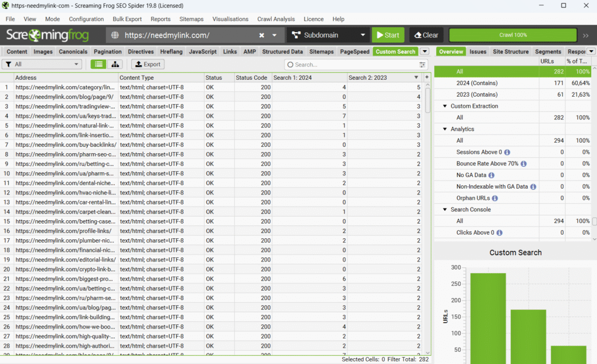The height and width of the screenshot is (364, 597).
Task: Click info icon beside Orphan URLs
Action: coord(495,198)
